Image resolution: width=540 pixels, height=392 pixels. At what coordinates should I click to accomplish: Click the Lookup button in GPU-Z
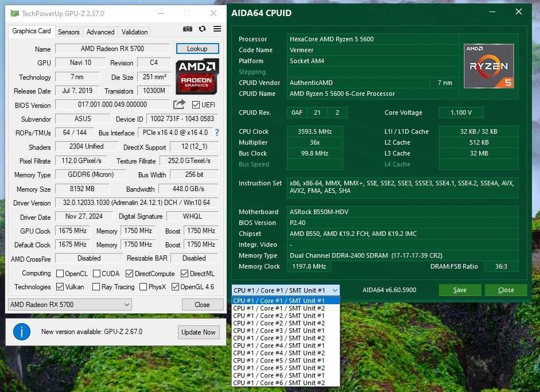point(197,49)
